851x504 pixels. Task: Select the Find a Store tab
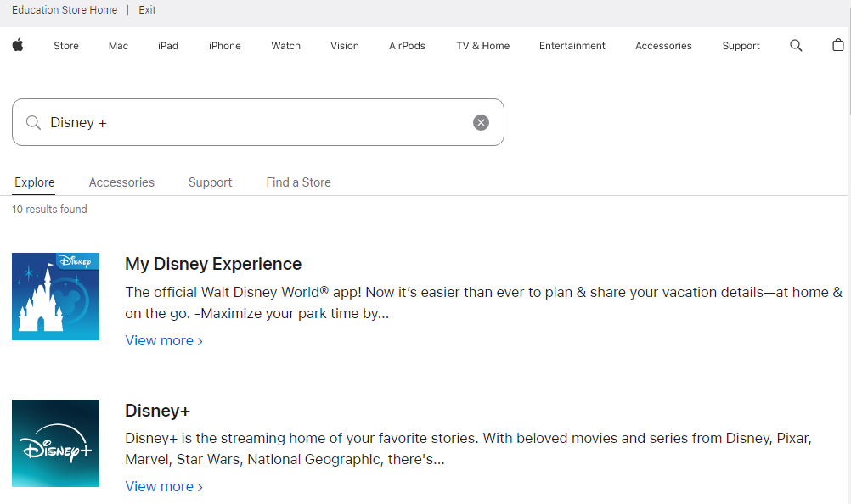coord(298,182)
